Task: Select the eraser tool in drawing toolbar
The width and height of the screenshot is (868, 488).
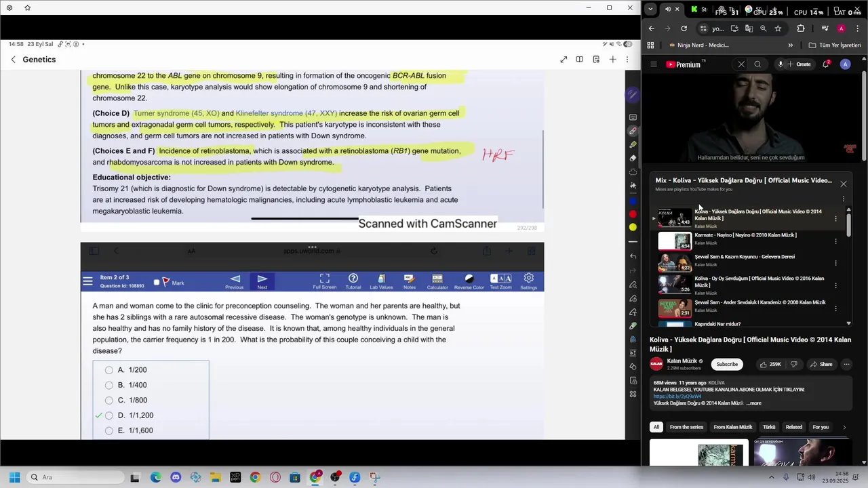Action: point(633,158)
